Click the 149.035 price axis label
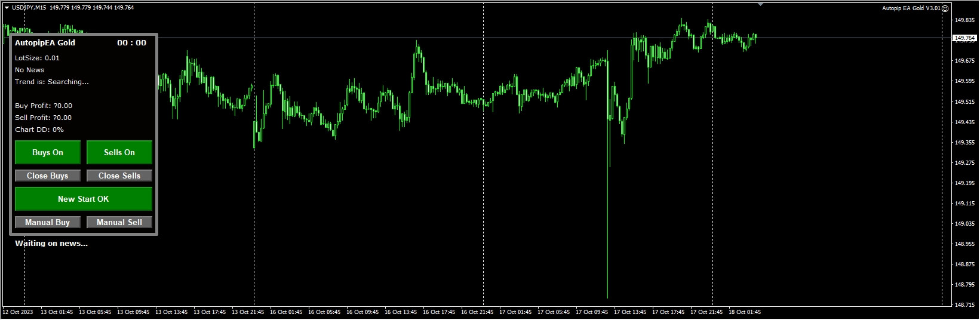 click(x=965, y=223)
